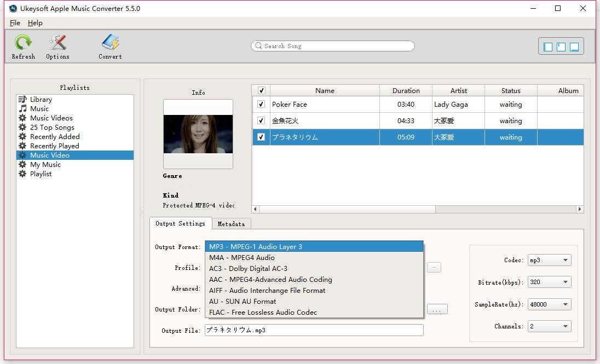Open the File menu
Screen dimensions: 600x364
click(15, 22)
